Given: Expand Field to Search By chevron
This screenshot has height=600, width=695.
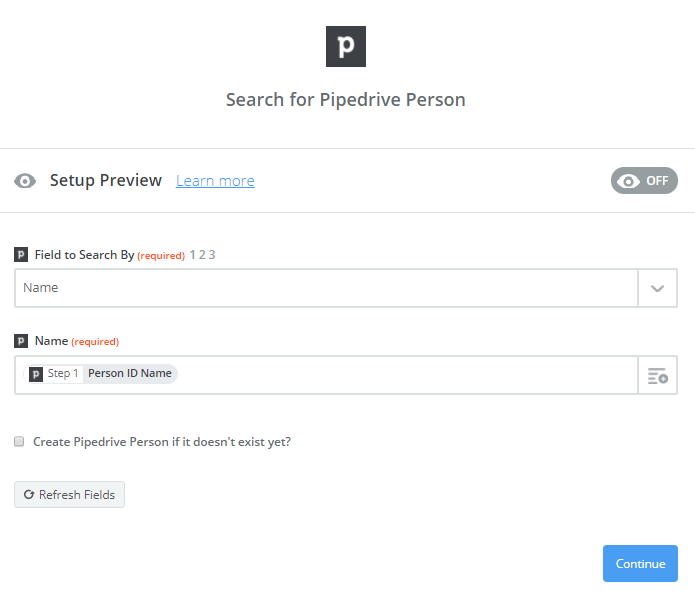Looking at the screenshot, I should (x=657, y=288).
